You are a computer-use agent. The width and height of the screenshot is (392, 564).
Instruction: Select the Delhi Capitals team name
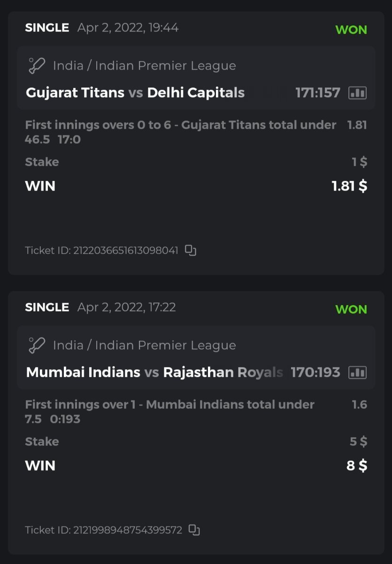(x=196, y=93)
